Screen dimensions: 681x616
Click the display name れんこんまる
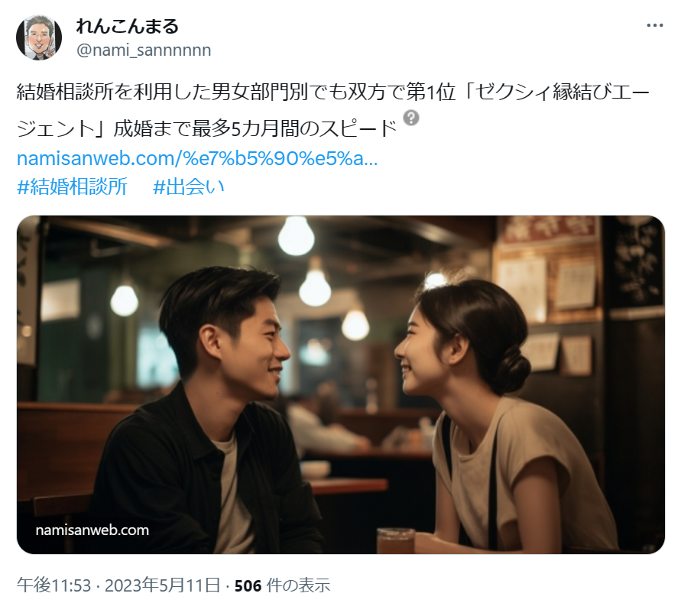click(127, 27)
